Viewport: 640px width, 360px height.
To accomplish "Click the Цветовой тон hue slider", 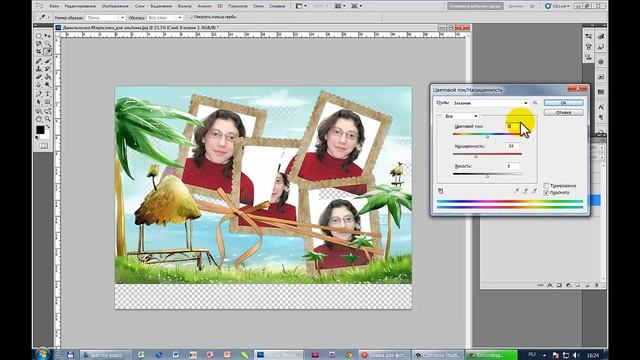I will pyautogui.click(x=487, y=134).
